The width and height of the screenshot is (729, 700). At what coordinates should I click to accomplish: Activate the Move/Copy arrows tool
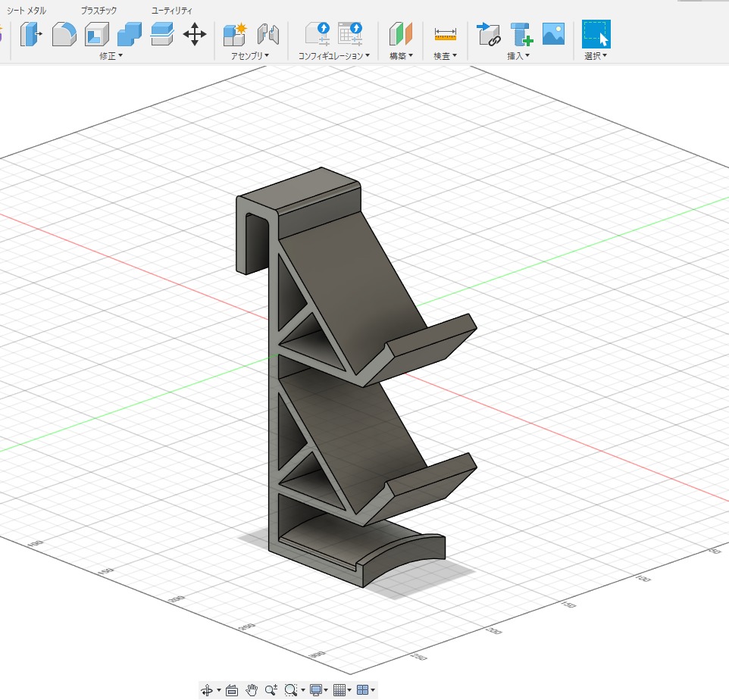point(195,34)
